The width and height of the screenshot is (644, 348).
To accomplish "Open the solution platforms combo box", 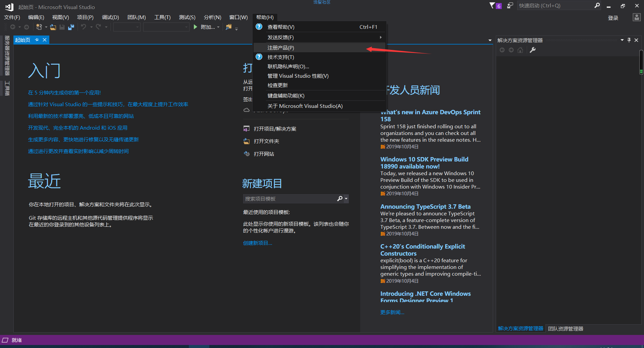I will (166, 27).
